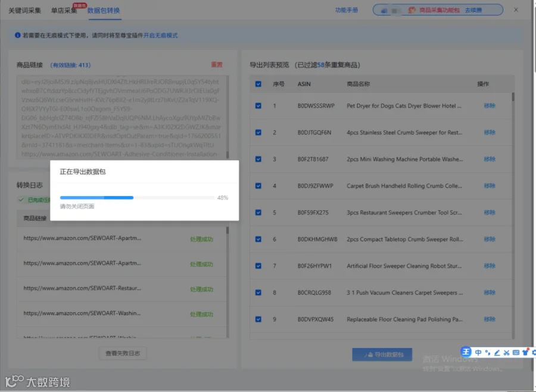This screenshot has height=392, width=536.
Task: Uncheck the checkbox for B0F2T81687
Action: pos(258,159)
